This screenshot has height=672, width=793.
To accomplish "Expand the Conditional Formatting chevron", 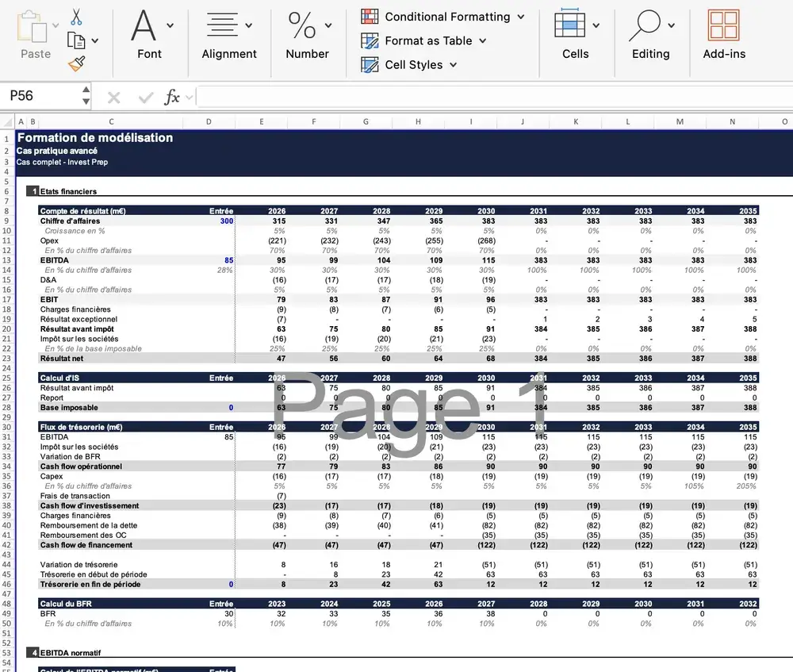I will pos(521,17).
